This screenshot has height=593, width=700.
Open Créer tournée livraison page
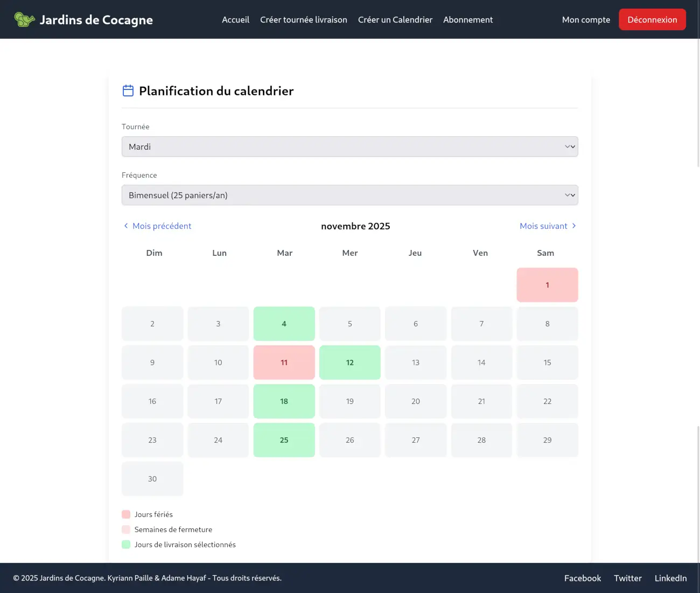pos(303,20)
